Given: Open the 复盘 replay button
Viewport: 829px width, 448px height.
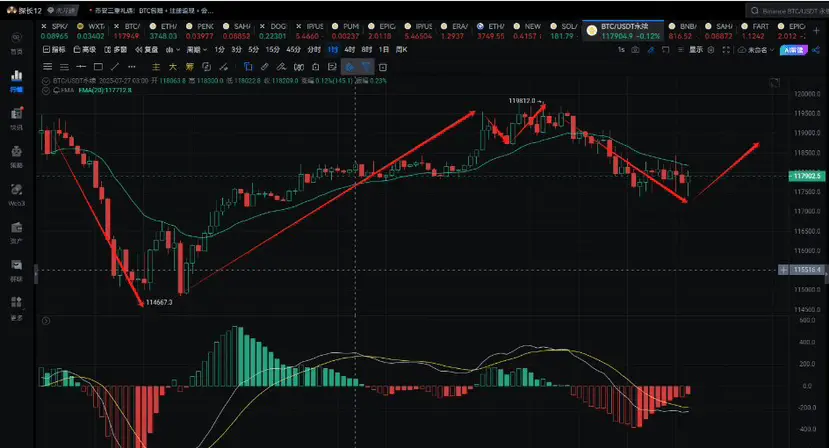Looking at the screenshot, I should pos(147,50).
